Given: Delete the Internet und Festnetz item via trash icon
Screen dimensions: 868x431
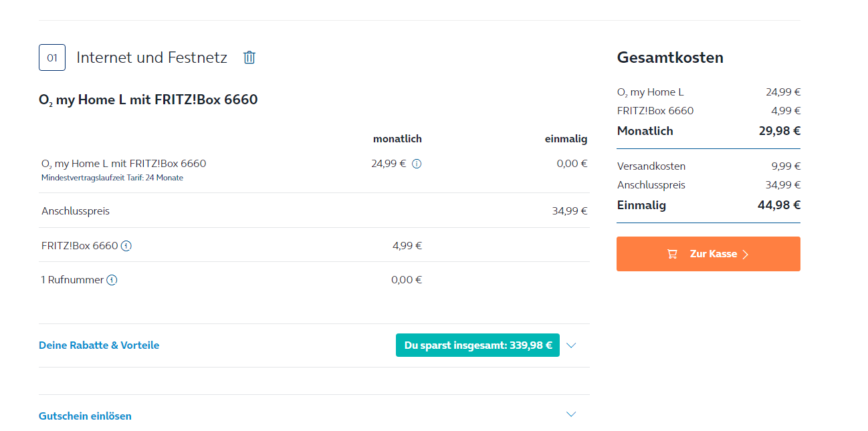Looking at the screenshot, I should point(249,57).
